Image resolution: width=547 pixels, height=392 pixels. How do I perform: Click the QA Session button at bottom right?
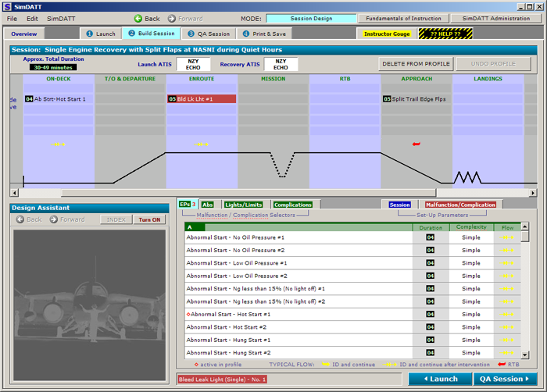506,380
